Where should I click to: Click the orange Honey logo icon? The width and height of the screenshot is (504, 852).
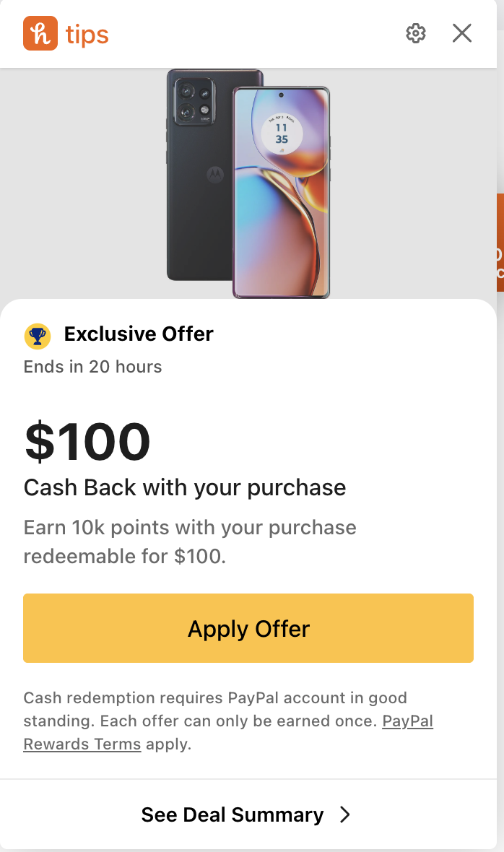[40, 33]
